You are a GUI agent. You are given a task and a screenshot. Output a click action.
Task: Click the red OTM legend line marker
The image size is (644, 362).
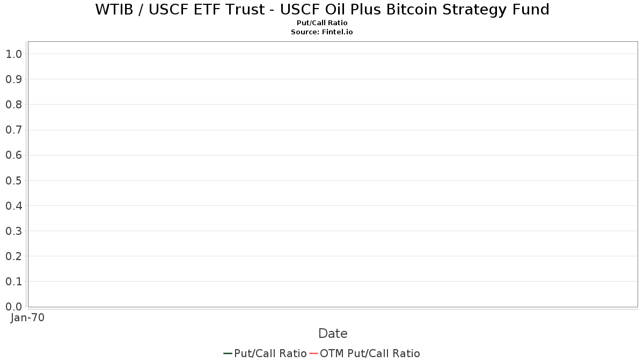click(x=313, y=353)
